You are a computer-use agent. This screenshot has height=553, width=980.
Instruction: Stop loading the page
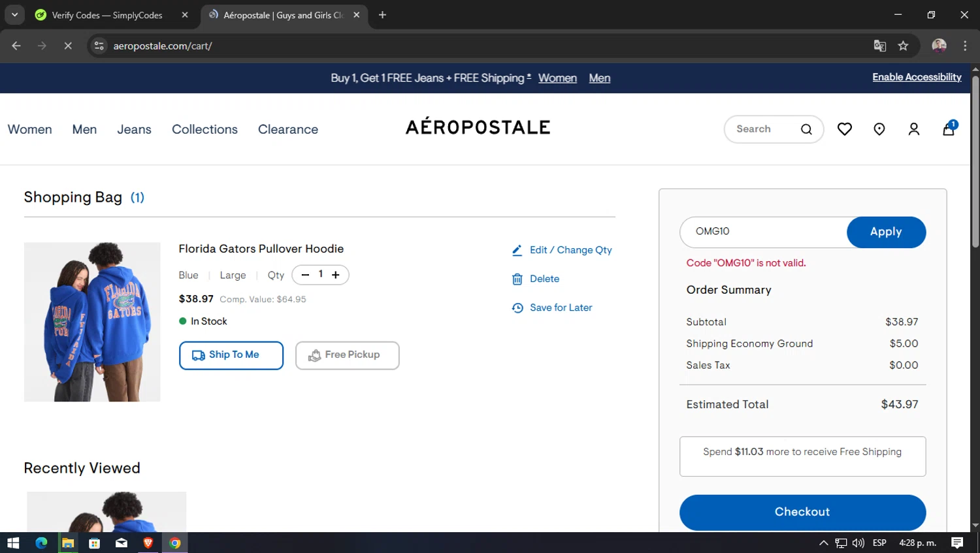(x=67, y=46)
